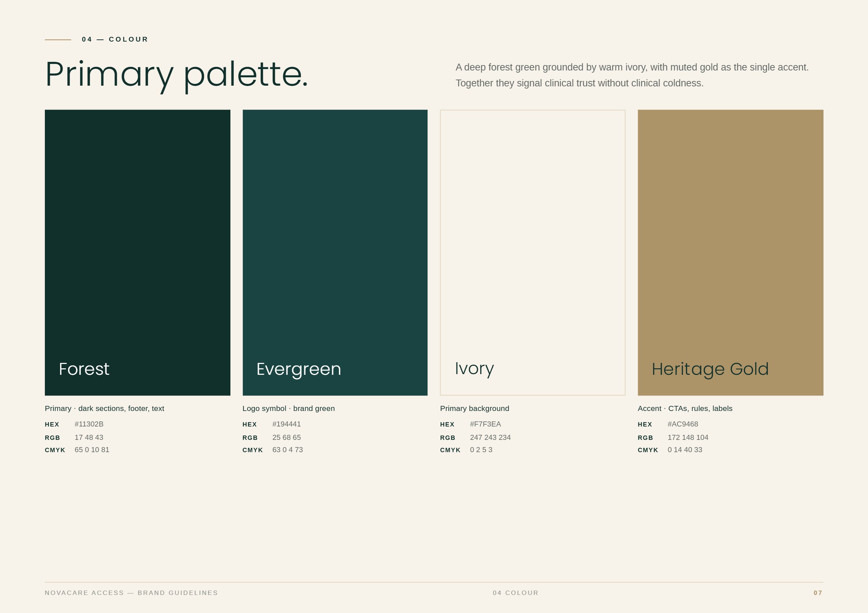Click the HEX label under Forest
The height and width of the screenshot is (613, 868).
click(x=52, y=425)
